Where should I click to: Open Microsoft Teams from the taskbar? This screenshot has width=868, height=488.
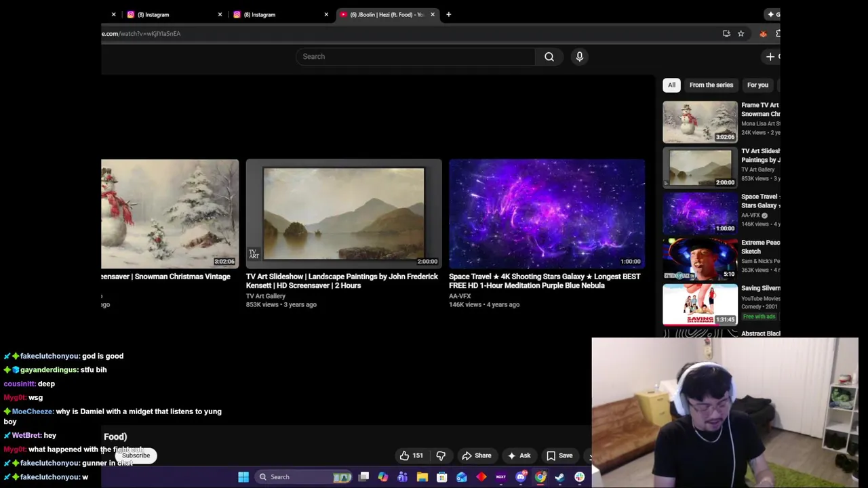[403, 477]
